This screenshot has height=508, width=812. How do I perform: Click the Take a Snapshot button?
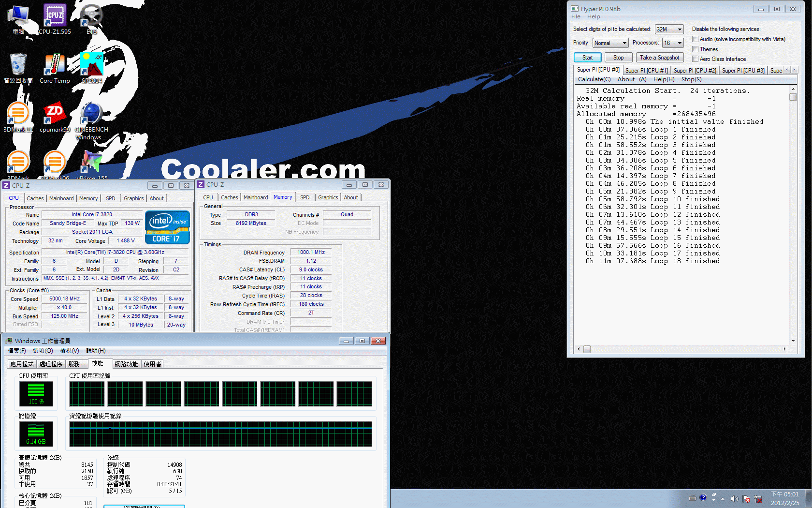pos(659,58)
